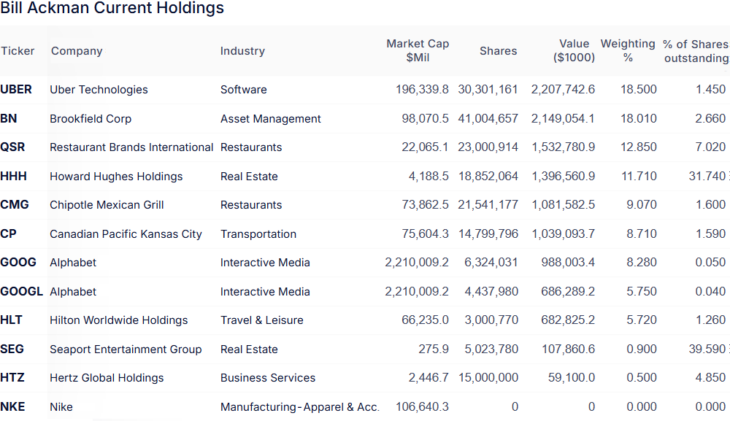Viewport: 730px width, 421px height.
Task: Select the Chipotle Mexican Grill name
Action: [107, 205]
